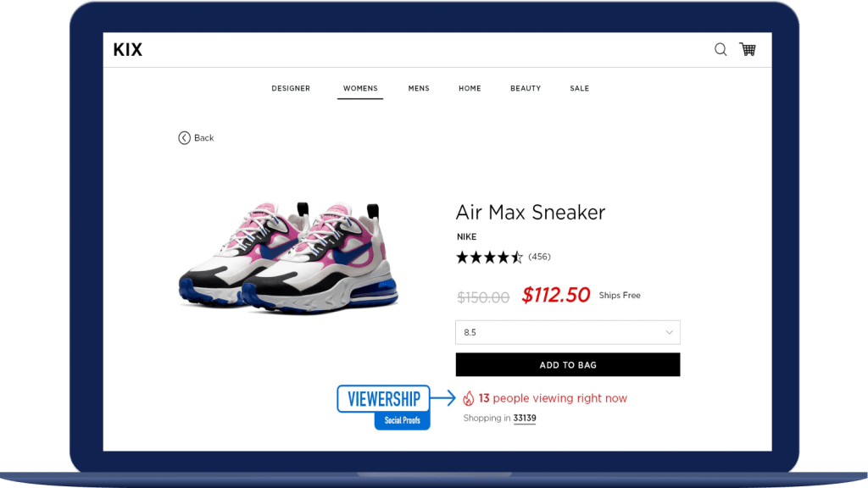This screenshot has width=868, height=488.
Task: Switch to the Womens tab
Action: click(x=360, y=88)
